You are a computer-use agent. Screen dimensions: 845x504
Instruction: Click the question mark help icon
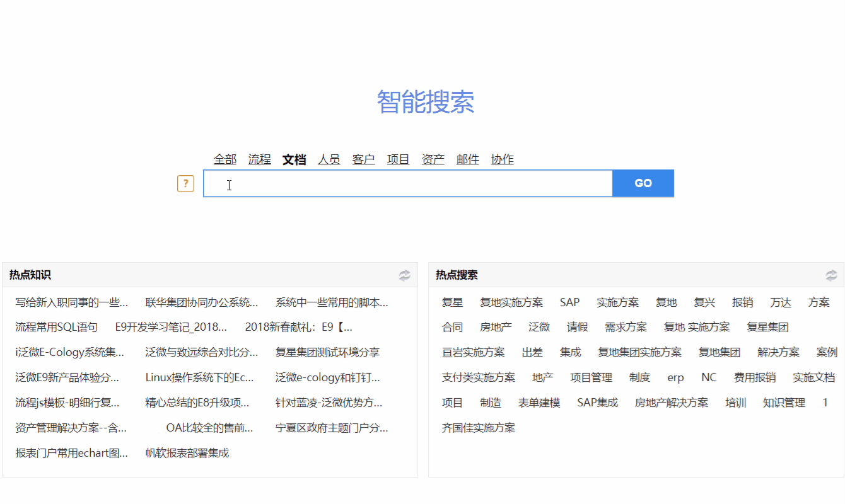point(185,184)
